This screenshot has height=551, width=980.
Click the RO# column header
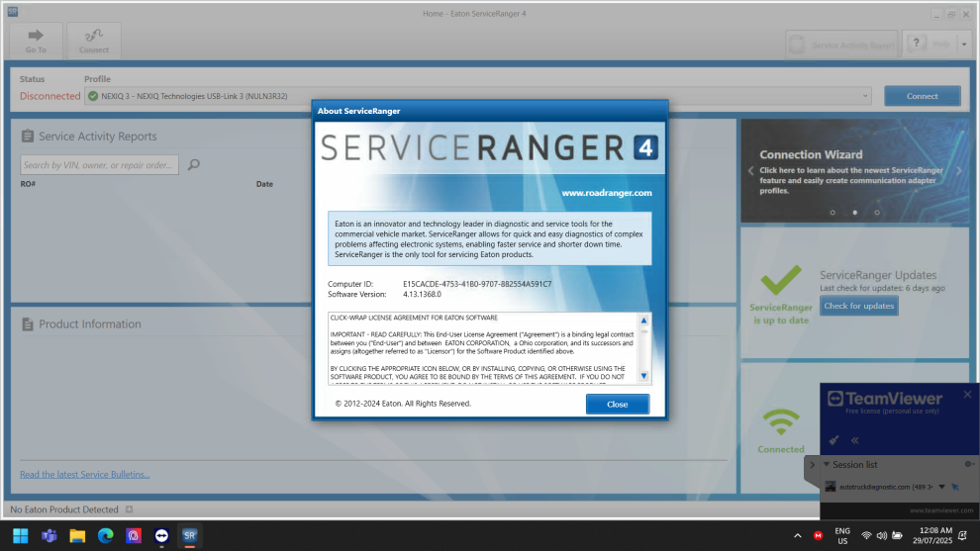coord(28,184)
